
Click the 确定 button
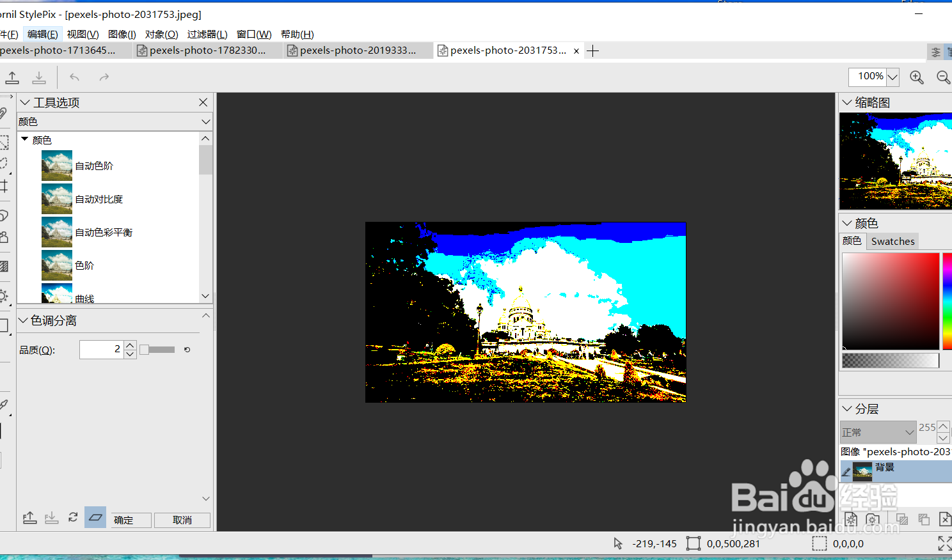(131, 520)
